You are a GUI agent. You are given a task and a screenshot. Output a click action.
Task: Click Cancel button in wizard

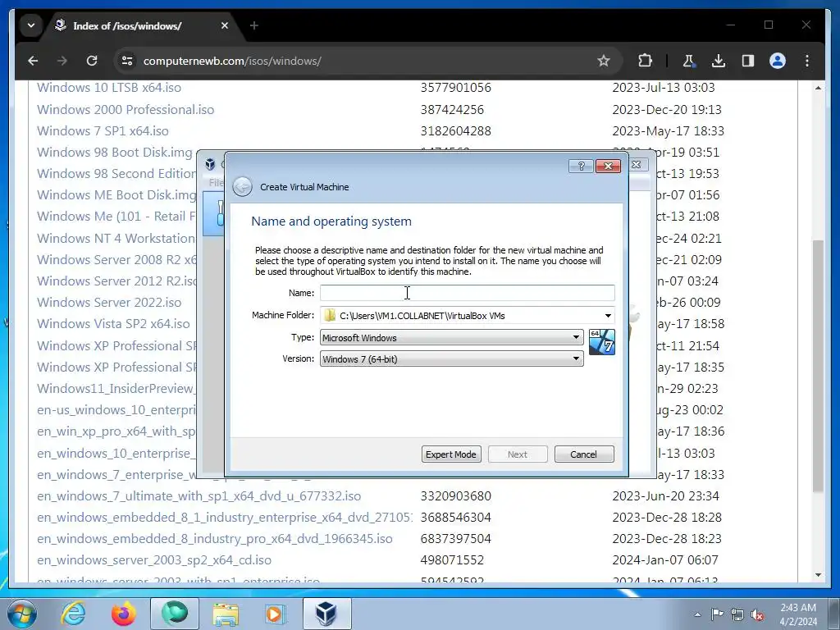coord(584,454)
